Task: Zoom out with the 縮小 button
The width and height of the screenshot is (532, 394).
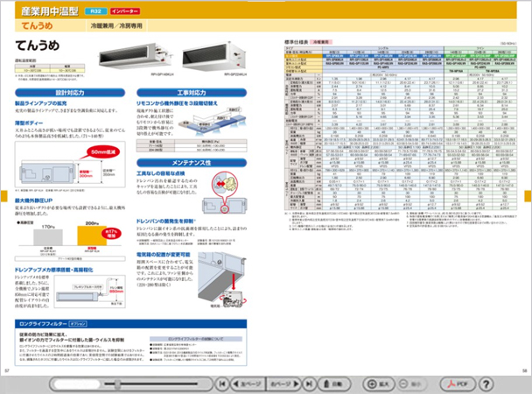Action: (x=410, y=383)
